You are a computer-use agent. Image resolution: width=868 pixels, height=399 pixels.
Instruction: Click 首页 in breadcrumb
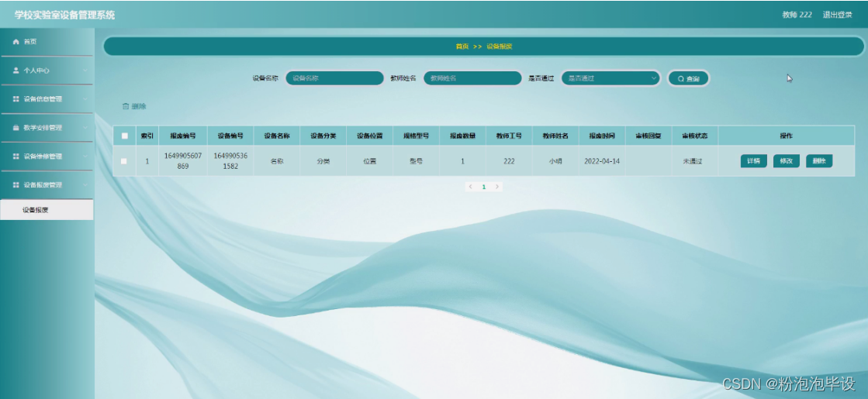tap(462, 46)
